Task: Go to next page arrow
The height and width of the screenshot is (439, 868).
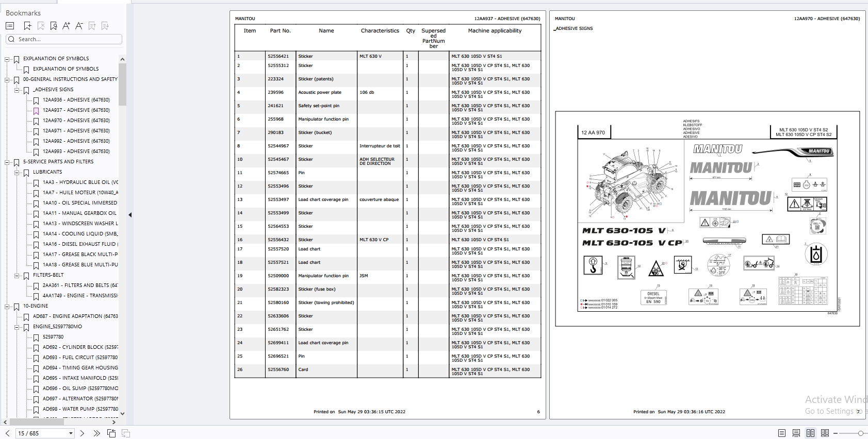Action: click(82, 433)
